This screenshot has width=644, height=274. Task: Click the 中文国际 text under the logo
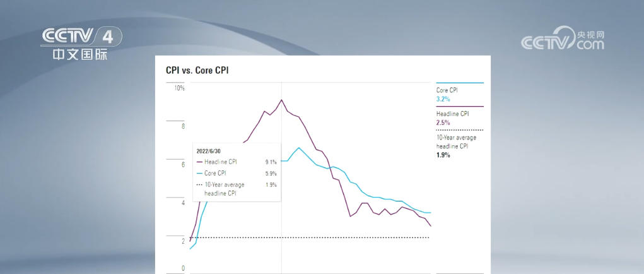pos(80,55)
